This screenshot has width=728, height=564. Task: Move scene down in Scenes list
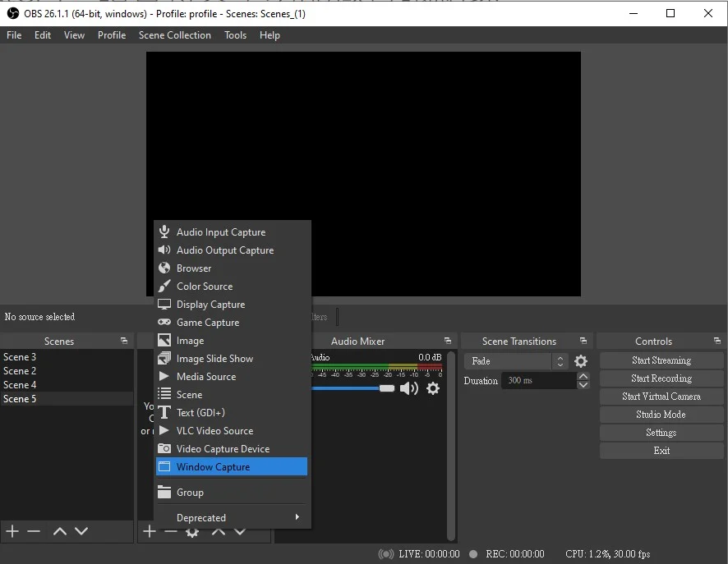(81, 531)
